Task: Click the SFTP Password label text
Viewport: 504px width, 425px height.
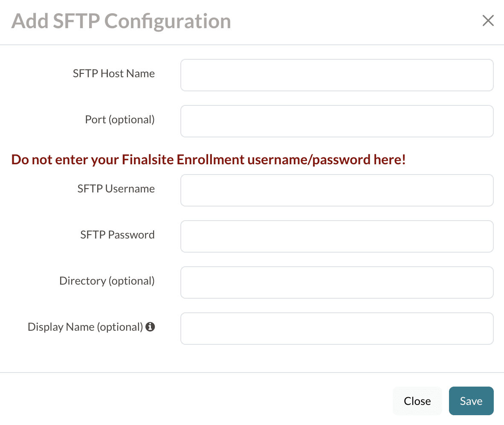Action: [x=117, y=234]
